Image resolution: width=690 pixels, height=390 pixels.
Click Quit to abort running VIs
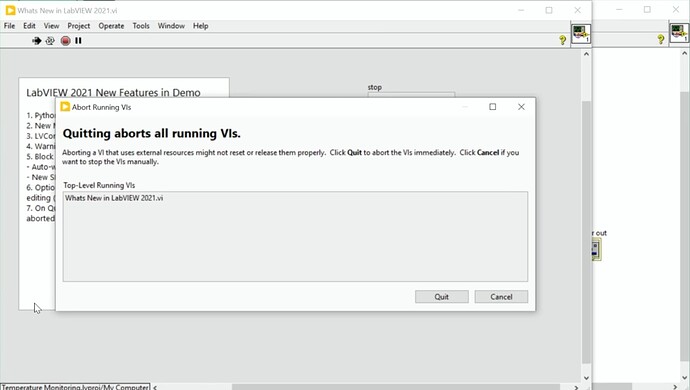pos(442,297)
